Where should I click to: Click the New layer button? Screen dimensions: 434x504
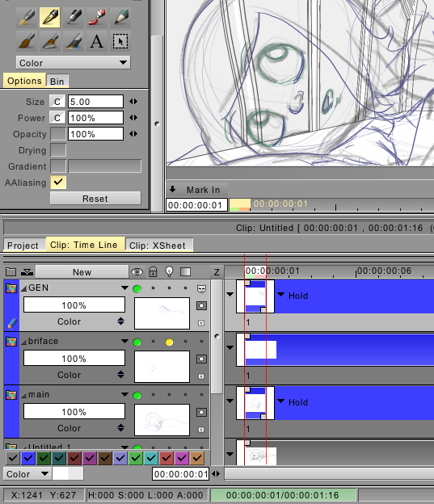pos(82,272)
